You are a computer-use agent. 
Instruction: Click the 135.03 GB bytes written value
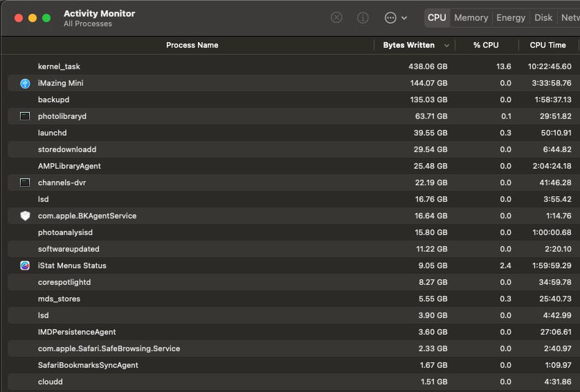(428, 100)
